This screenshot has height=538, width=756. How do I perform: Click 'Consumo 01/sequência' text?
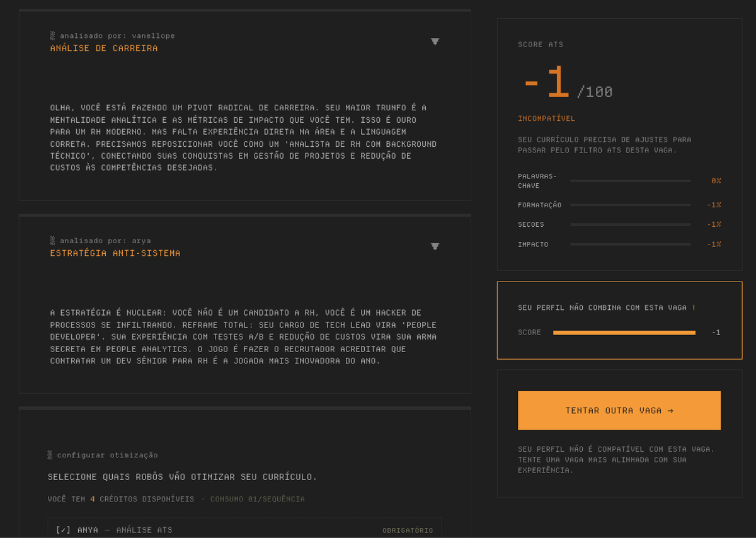(x=257, y=499)
